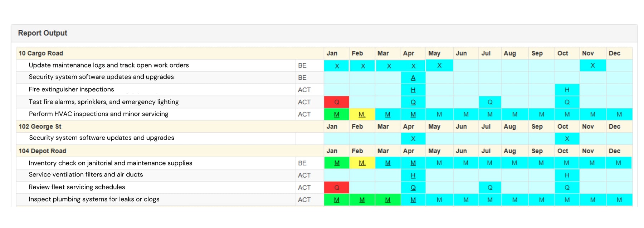
Task: Click the Report Output panel title
Action: coord(43,33)
